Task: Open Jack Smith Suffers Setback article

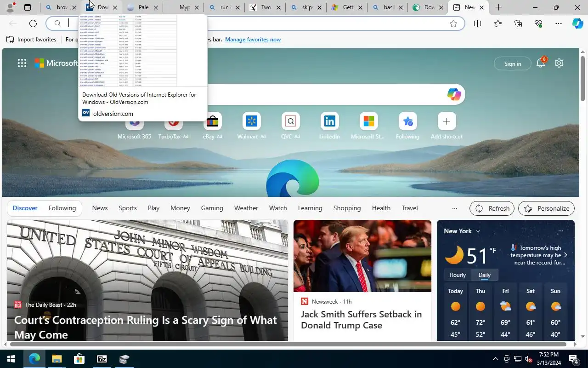Action: pyautogui.click(x=361, y=320)
